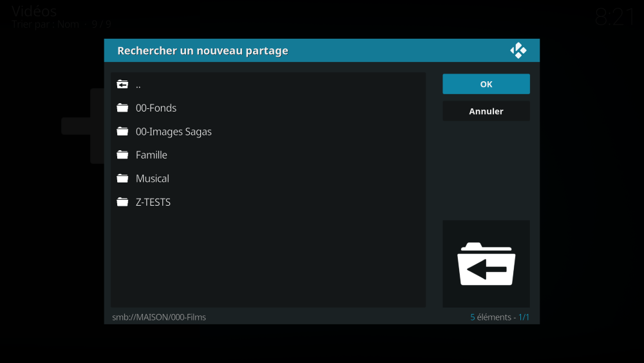Click the folder icon beside Famille

(x=122, y=155)
